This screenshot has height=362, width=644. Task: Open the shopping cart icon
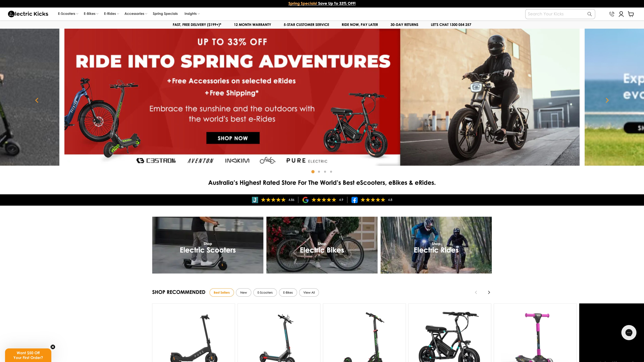[631, 14]
